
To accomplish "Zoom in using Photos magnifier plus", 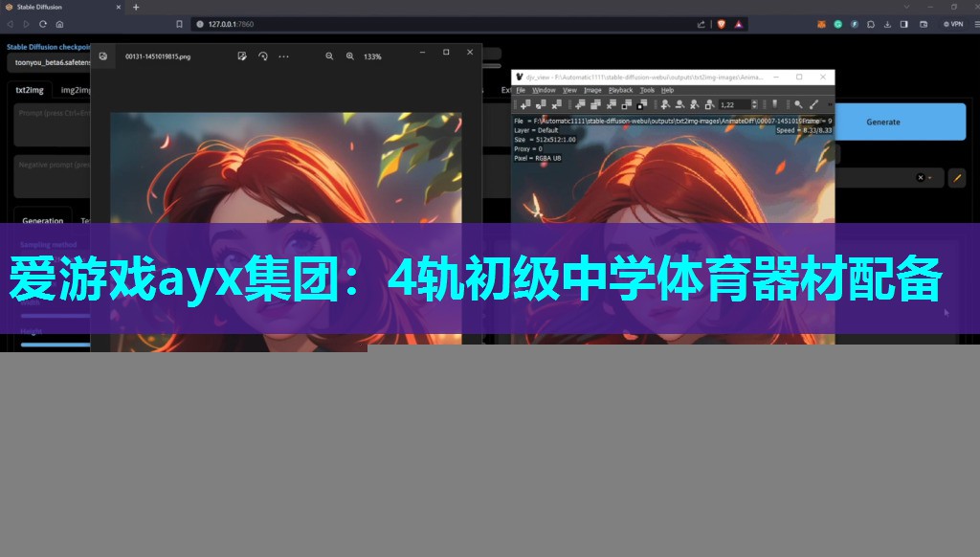I will point(350,56).
